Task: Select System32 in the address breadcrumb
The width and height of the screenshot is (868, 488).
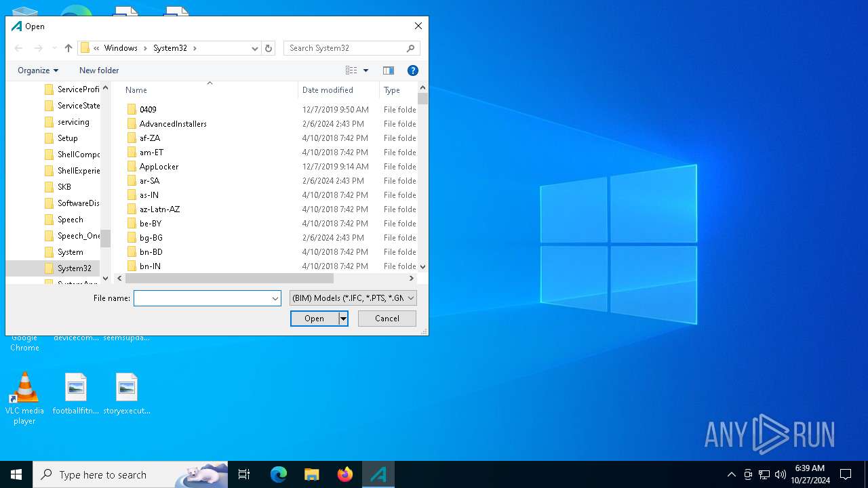Action: click(170, 48)
